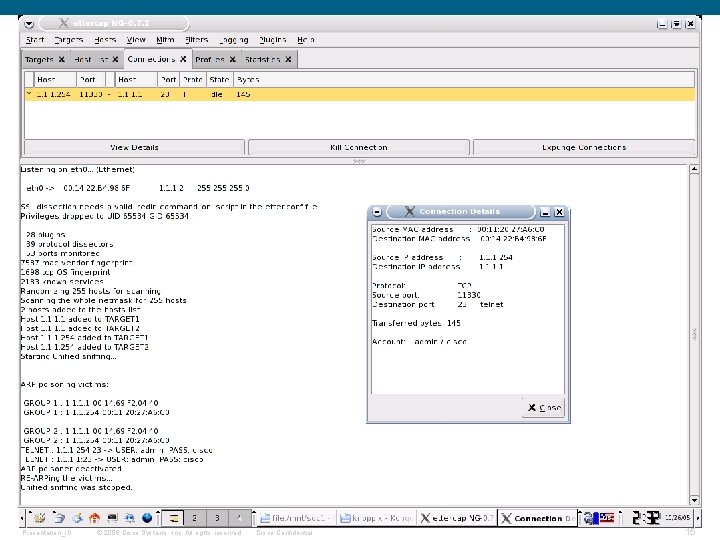Open the blue globe web browser icon
Screen dimensions: 720x540
(x=147, y=518)
